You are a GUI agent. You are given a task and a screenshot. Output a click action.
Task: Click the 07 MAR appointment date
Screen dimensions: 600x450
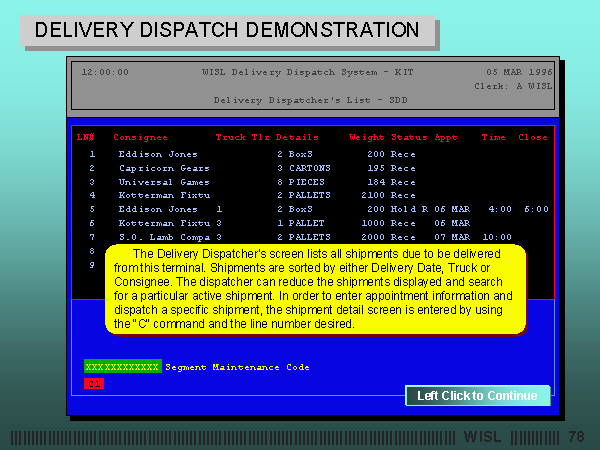coord(452,237)
